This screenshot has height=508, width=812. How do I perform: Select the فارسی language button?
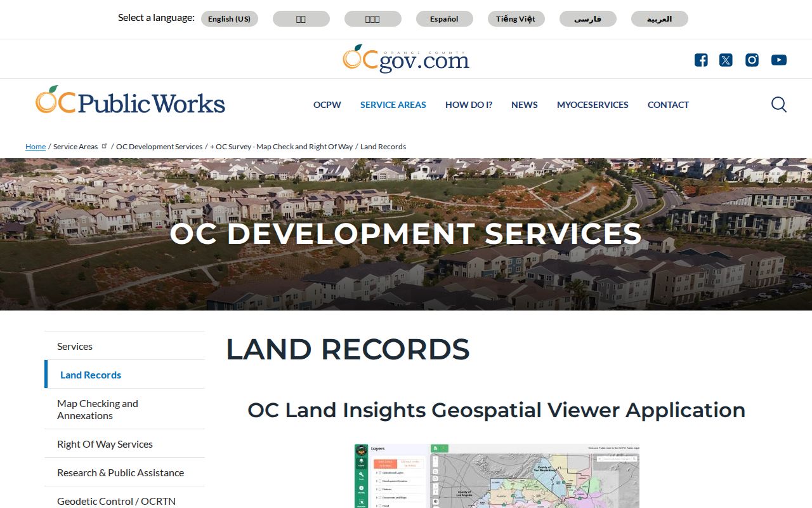coord(588,19)
